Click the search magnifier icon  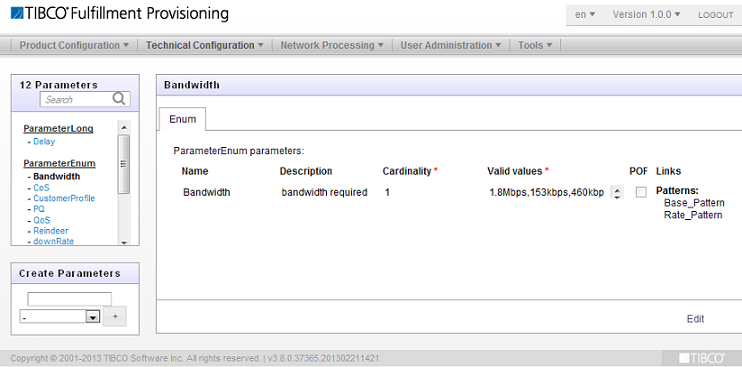click(119, 99)
